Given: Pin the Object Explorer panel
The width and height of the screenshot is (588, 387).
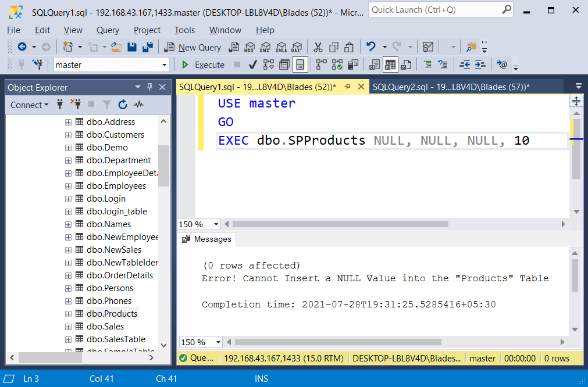Looking at the screenshot, I should 149,87.
